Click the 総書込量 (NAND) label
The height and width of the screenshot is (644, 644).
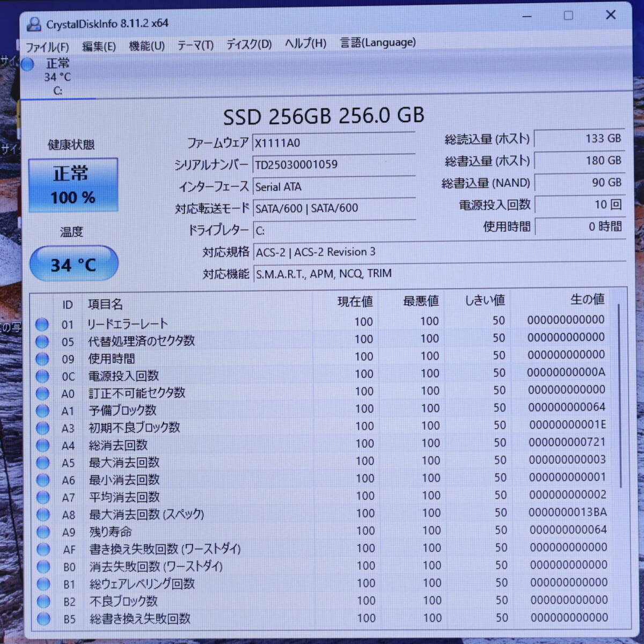click(x=486, y=183)
